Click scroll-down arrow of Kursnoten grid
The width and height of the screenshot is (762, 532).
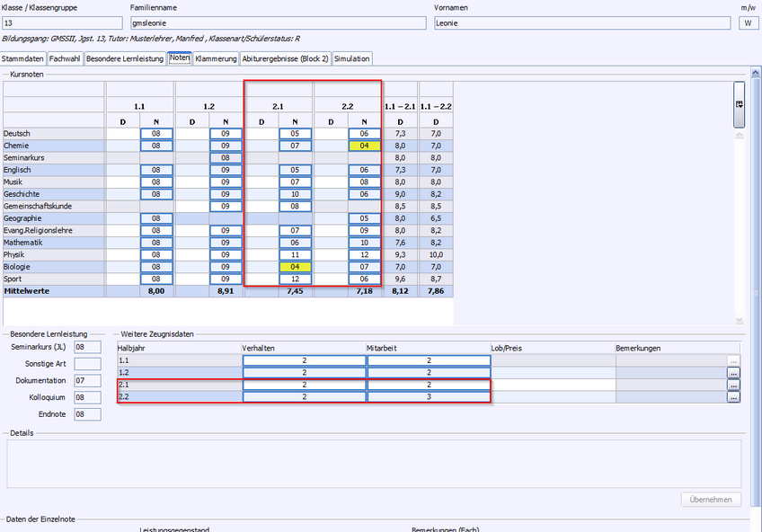pos(739,320)
